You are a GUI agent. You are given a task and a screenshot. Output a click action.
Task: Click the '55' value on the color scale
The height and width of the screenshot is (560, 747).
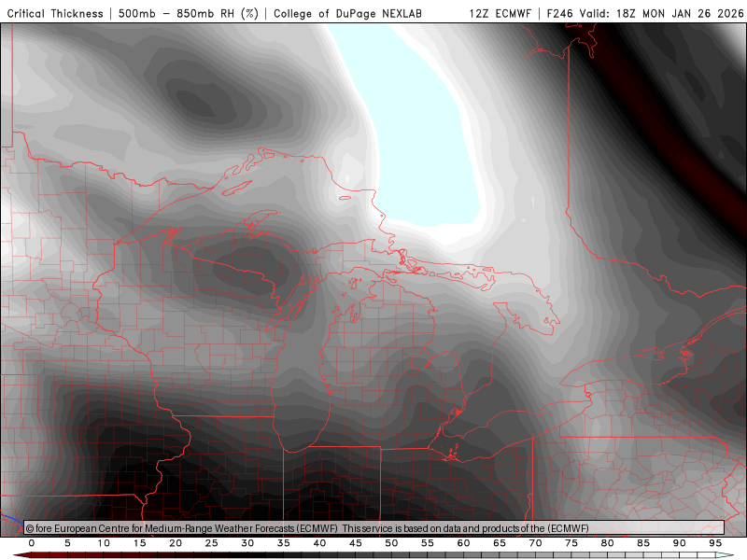click(x=428, y=543)
